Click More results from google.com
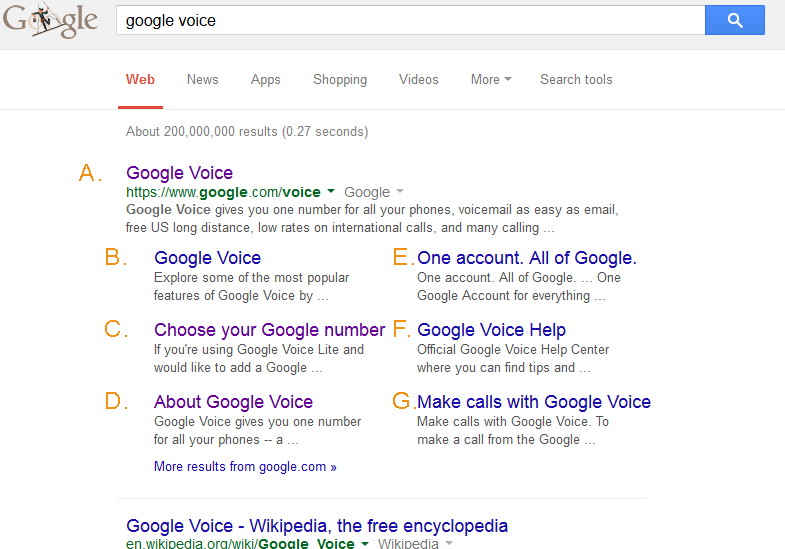This screenshot has height=549, width=785. pos(245,466)
